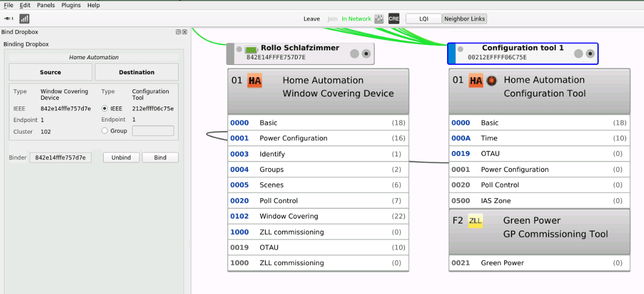Click the HA icon on Window Covering Device
This screenshot has height=294, width=644.
255,81
